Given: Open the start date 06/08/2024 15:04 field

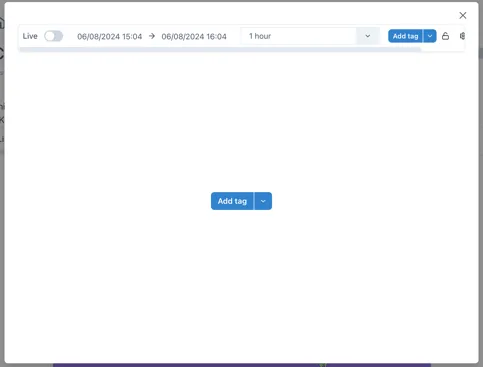Looking at the screenshot, I should click(110, 36).
